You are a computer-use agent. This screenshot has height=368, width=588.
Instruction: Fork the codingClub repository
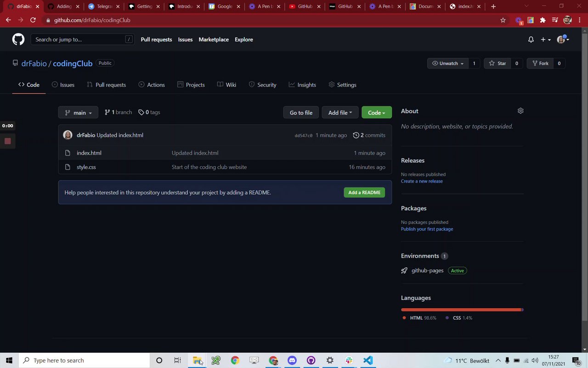pos(539,63)
